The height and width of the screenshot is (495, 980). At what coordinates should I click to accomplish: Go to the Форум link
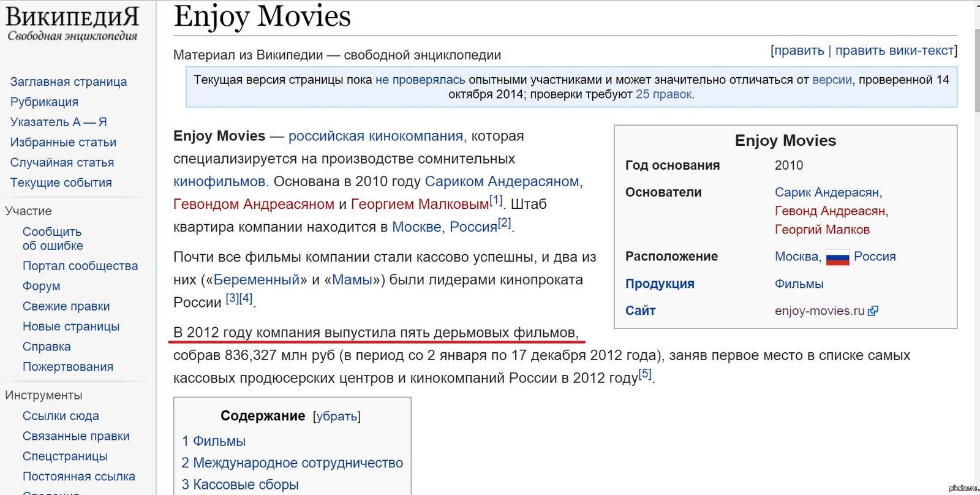pyautogui.click(x=41, y=286)
